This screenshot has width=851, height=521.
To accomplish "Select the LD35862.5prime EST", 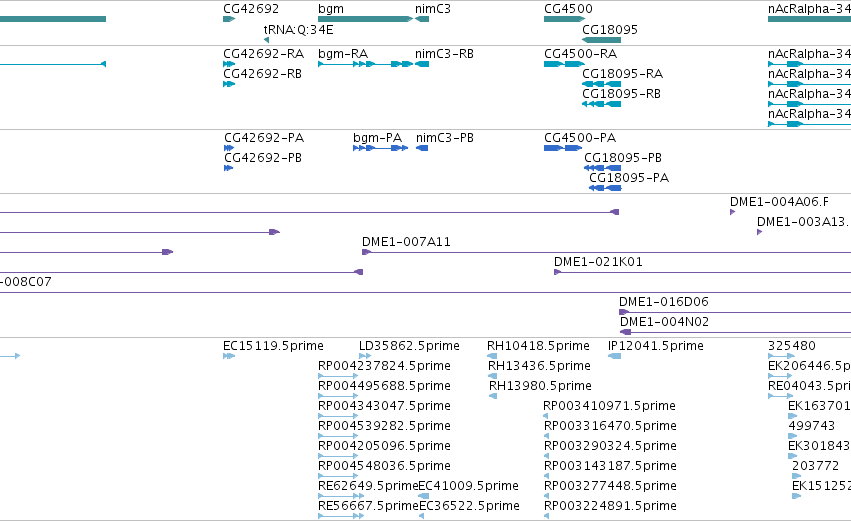I will click(x=365, y=356).
